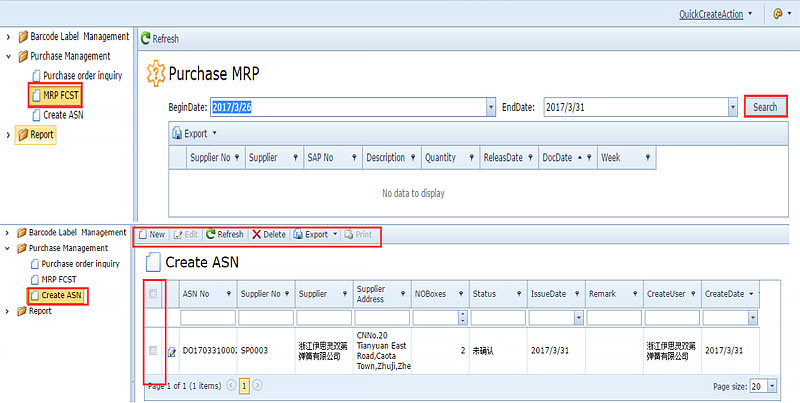Check the checkbox for row DO170331
The image size is (800, 403).
pyautogui.click(x=153, y=350)
